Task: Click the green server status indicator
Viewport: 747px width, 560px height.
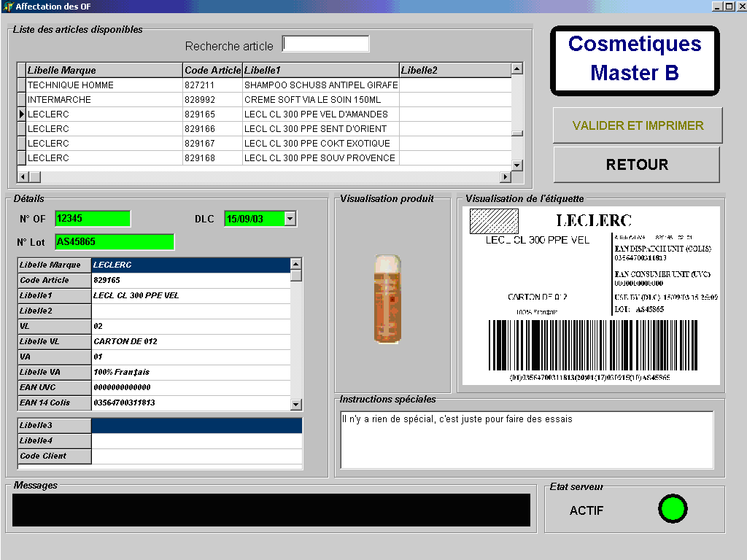Action: pyautogui.click(x=673, y=508)
